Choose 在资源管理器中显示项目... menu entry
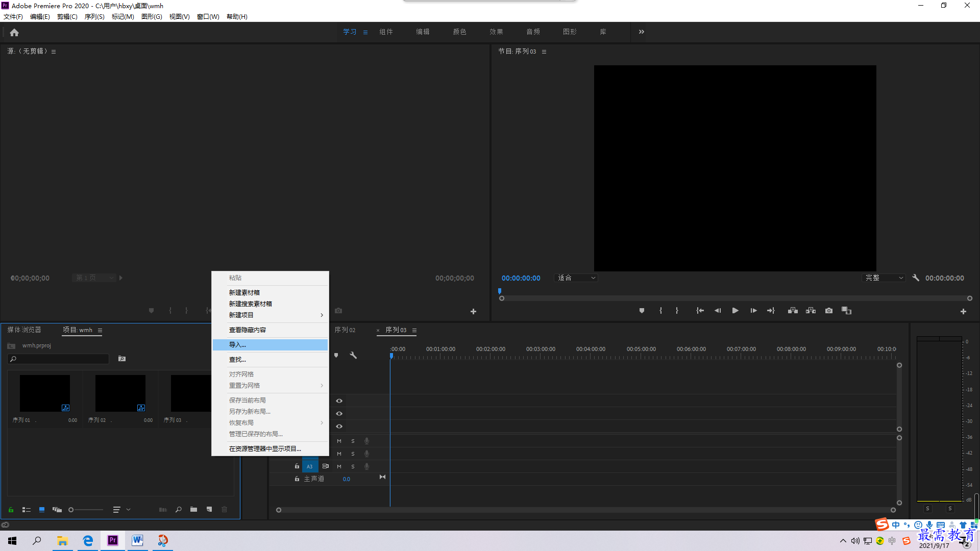Image resolution: width=980 pixels, height=551 pixels. [271, 449]
